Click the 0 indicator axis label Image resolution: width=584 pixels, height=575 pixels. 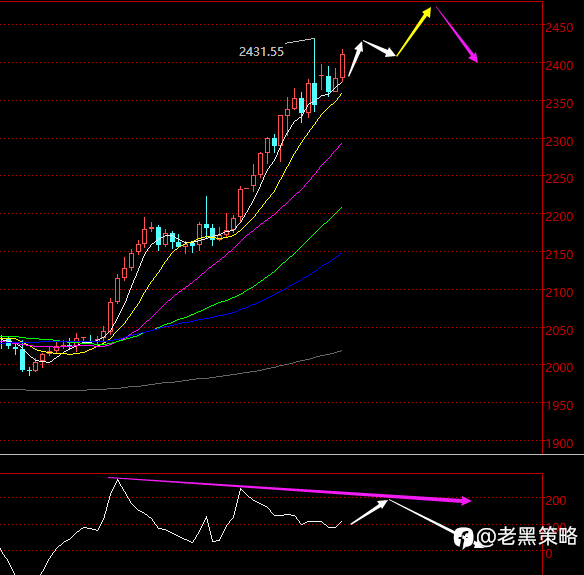point(549,554)
